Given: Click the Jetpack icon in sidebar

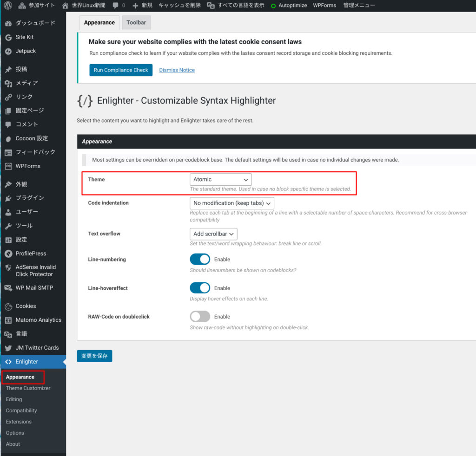Looking at the screenshot, I should click(x=8, y=51).
